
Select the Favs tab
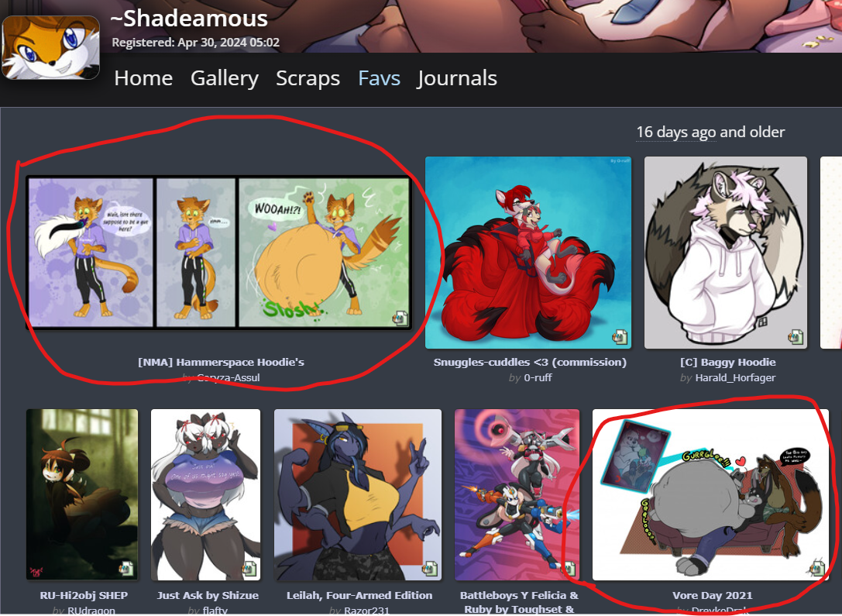click(379, 78)
